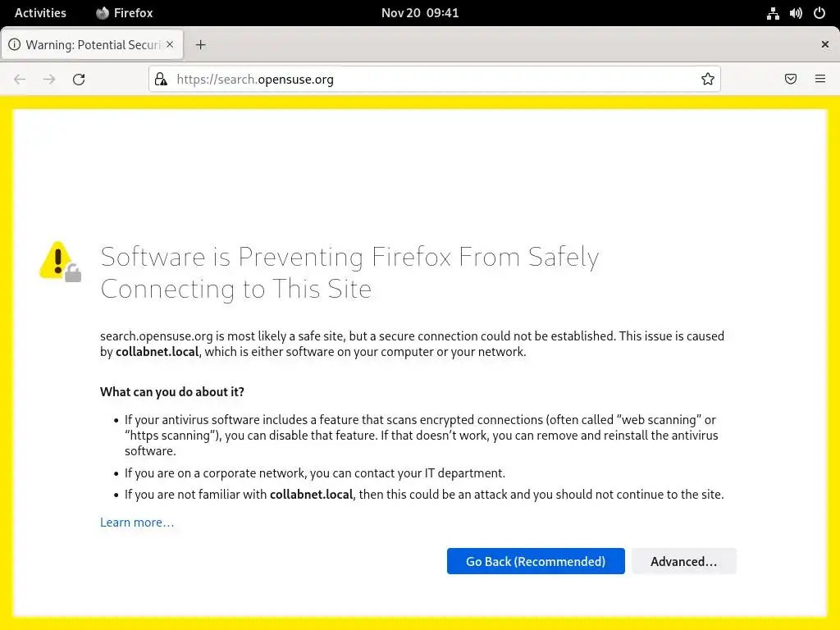Open a new tab with plus icon

click(x=201, y=45)
